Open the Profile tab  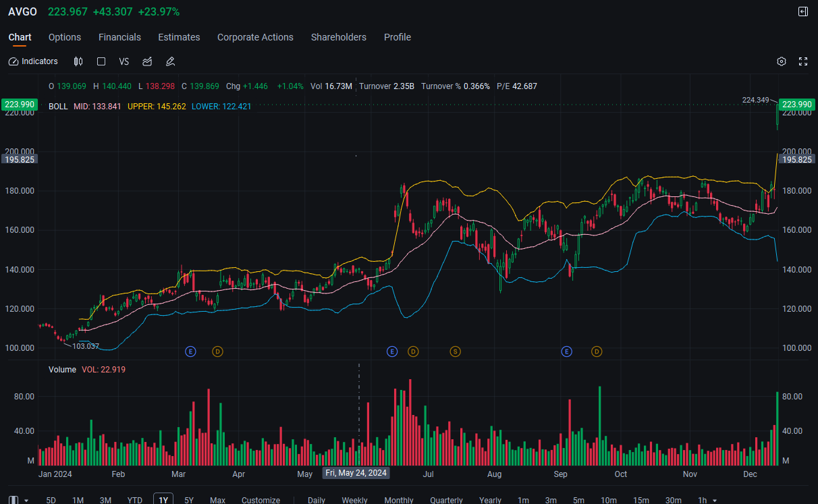pos(398,37)
